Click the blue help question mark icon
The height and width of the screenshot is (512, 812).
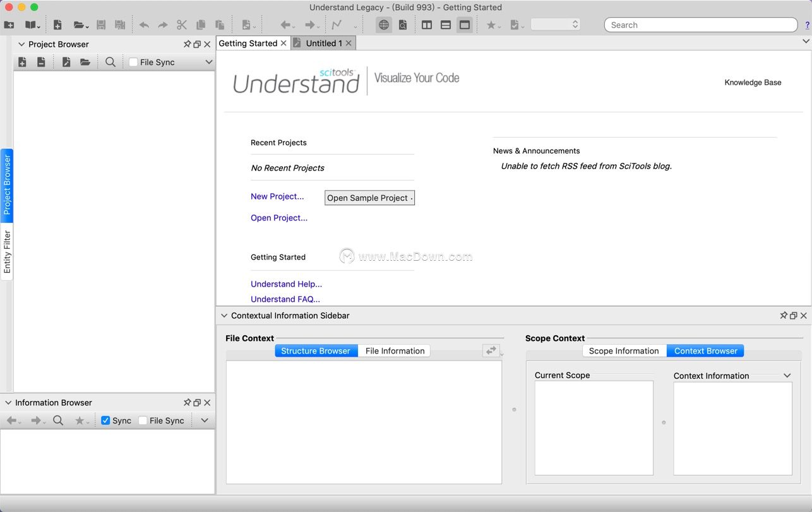tap(807, 25)
